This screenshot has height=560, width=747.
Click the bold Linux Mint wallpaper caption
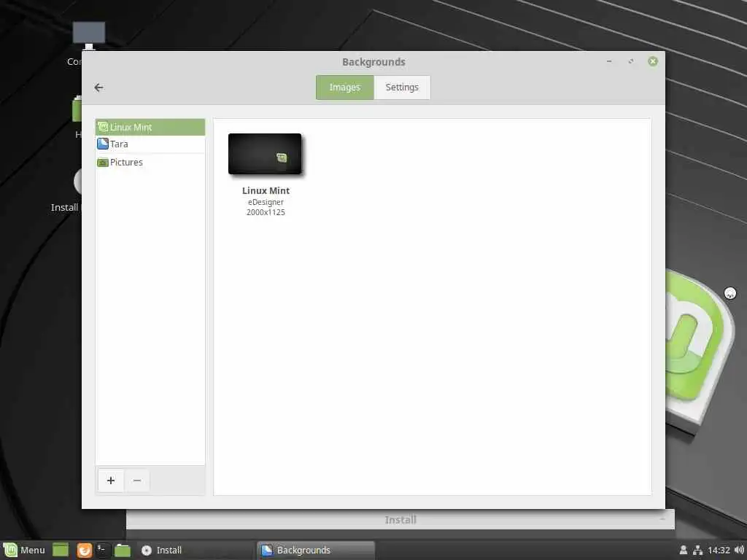click(x=266, y=190)
